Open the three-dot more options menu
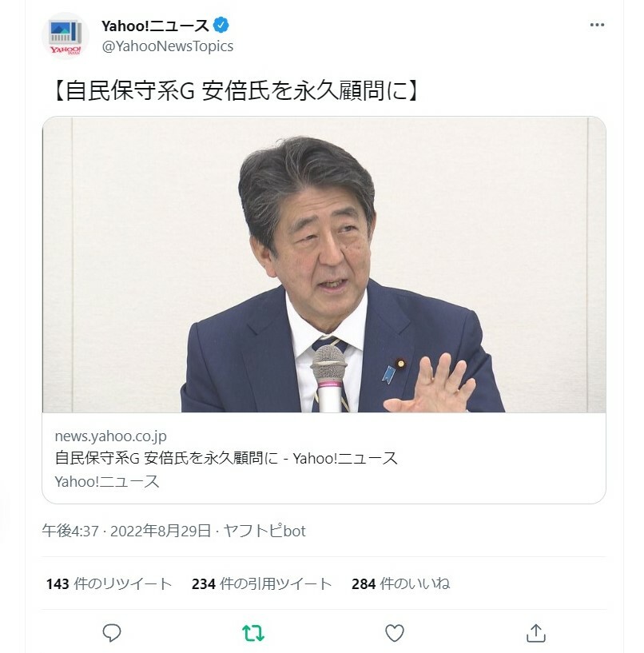 [597, 25]
